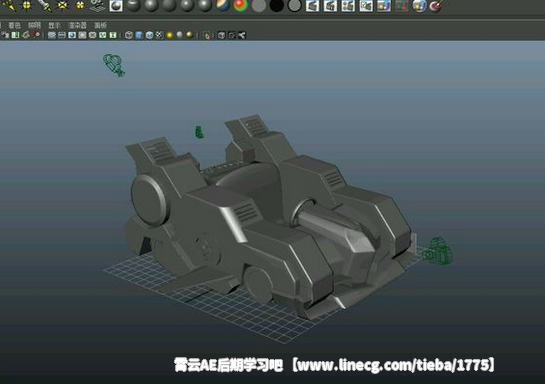
Task: Toggle use all lights yellow bulb icon
Action: coord(170,35)
